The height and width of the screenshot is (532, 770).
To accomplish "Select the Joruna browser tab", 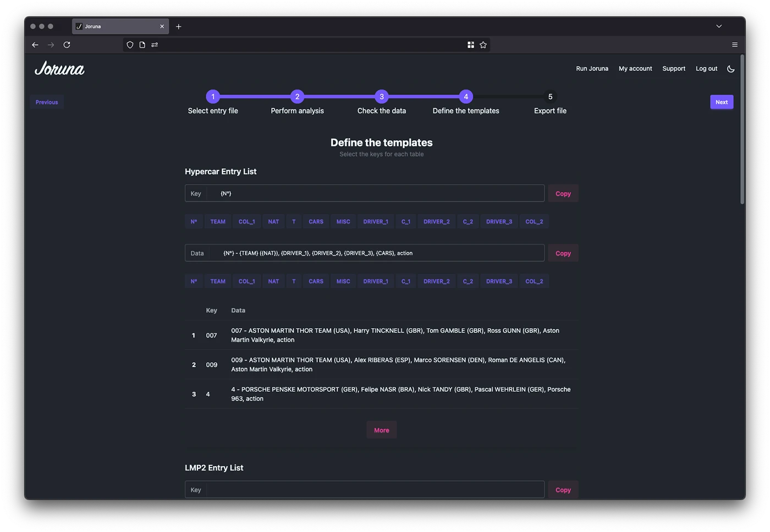I will click(x=116, y=26).
